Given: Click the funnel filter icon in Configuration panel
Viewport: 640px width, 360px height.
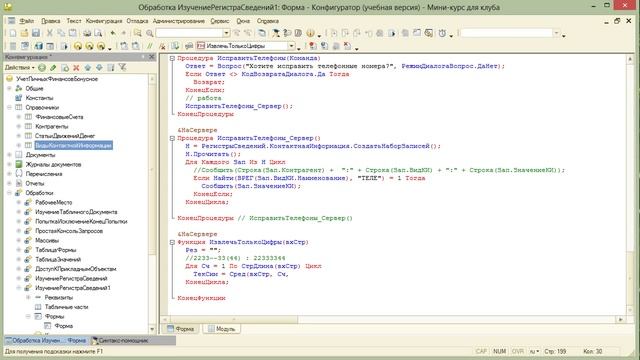Looking at the screenshot, I should (122, 67).
